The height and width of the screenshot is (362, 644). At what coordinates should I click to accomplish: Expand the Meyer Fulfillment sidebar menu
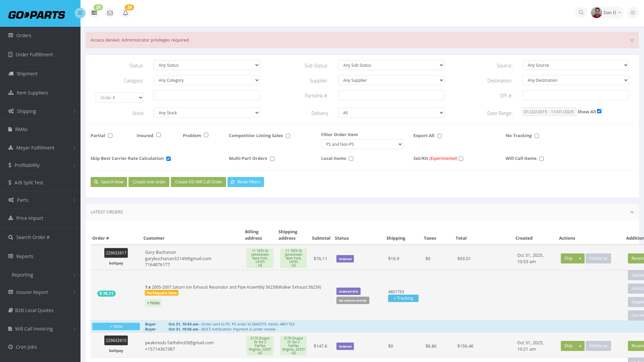[x=40, y=148]
